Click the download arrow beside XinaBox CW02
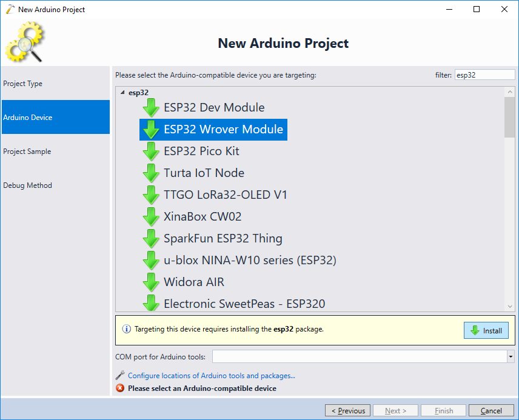 click(x=151, y=217)
